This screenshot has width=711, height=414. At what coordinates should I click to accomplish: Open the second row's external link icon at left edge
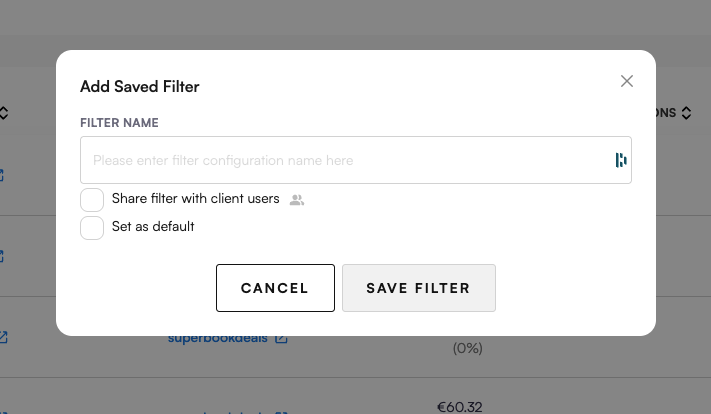click(2, 256)
